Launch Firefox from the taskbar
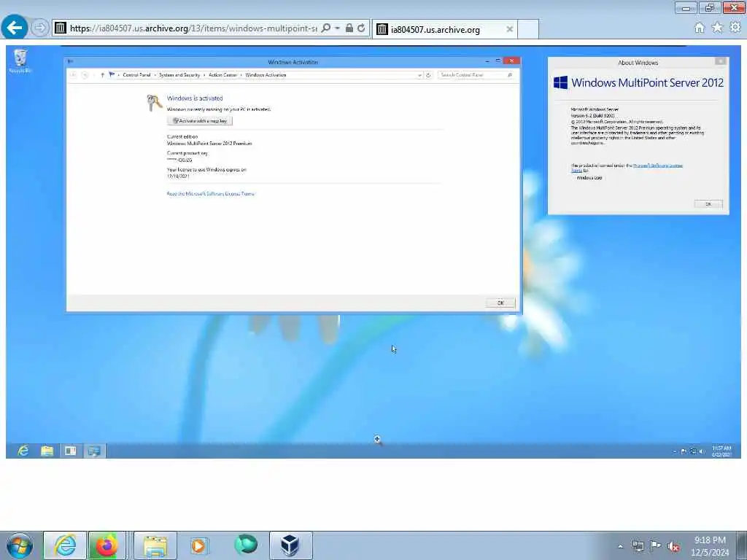 [x=107, y=545]
